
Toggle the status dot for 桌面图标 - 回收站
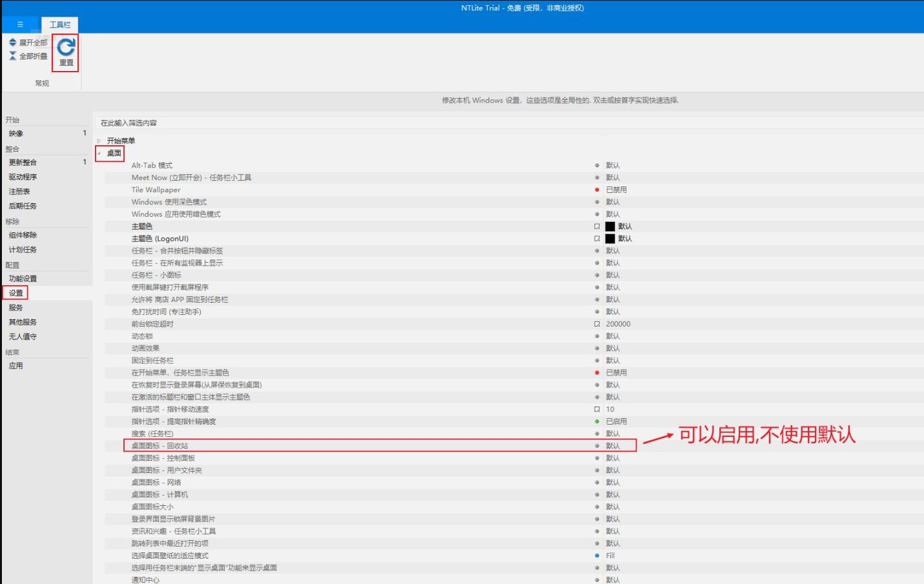pyautogui.click(x=597, y=446)
